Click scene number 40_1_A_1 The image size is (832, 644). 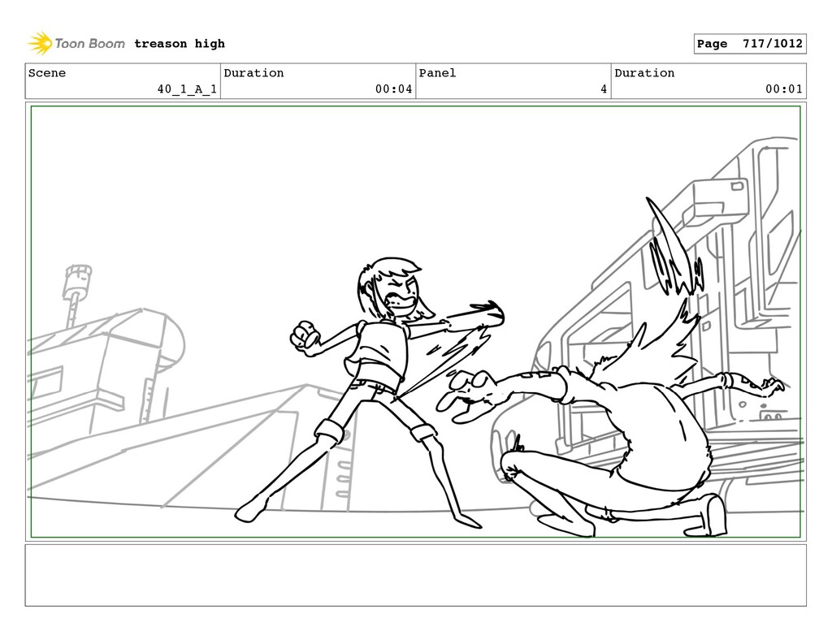pyautogui.click(x=187, y=89)
